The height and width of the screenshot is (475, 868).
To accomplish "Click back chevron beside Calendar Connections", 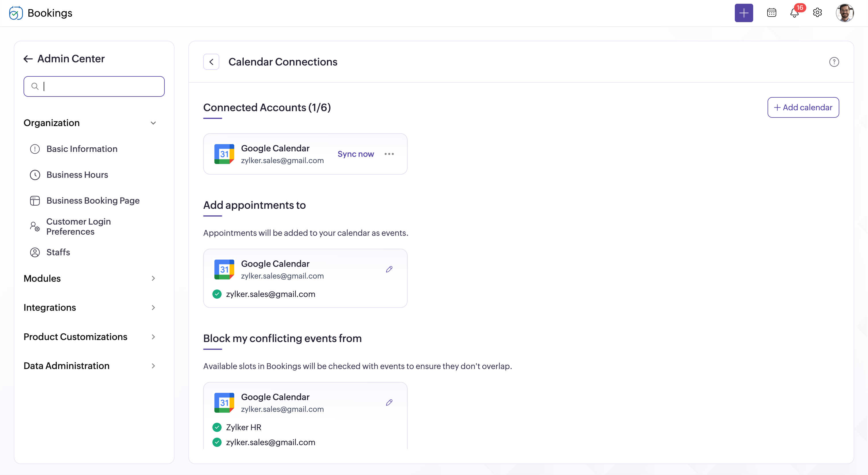I will click(x=211, y=62).
